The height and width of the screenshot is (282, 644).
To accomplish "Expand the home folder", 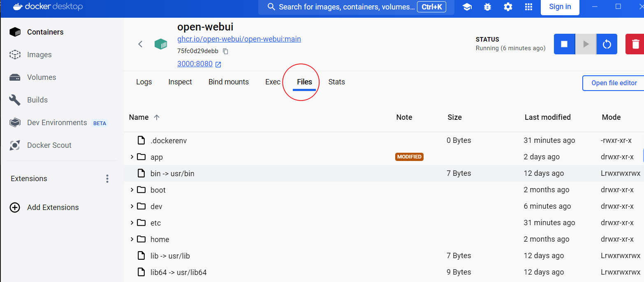I will (132, 239).
